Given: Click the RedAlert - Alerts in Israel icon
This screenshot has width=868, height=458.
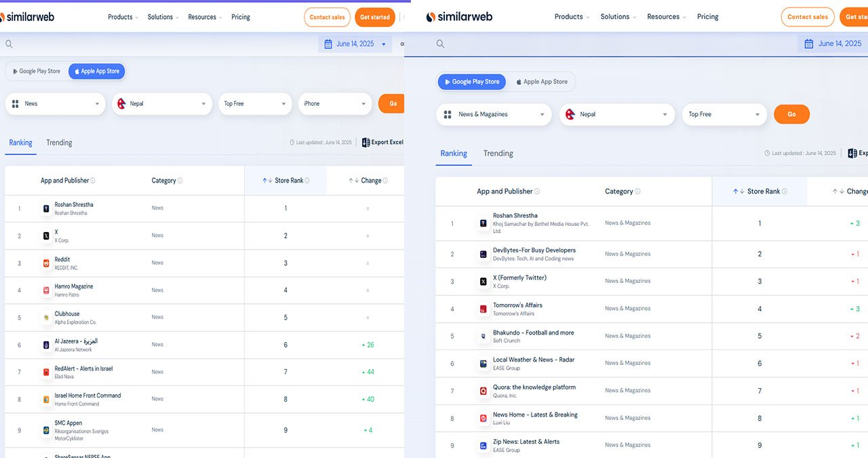Looking at the screenshot, I should (x=46, y=373).
